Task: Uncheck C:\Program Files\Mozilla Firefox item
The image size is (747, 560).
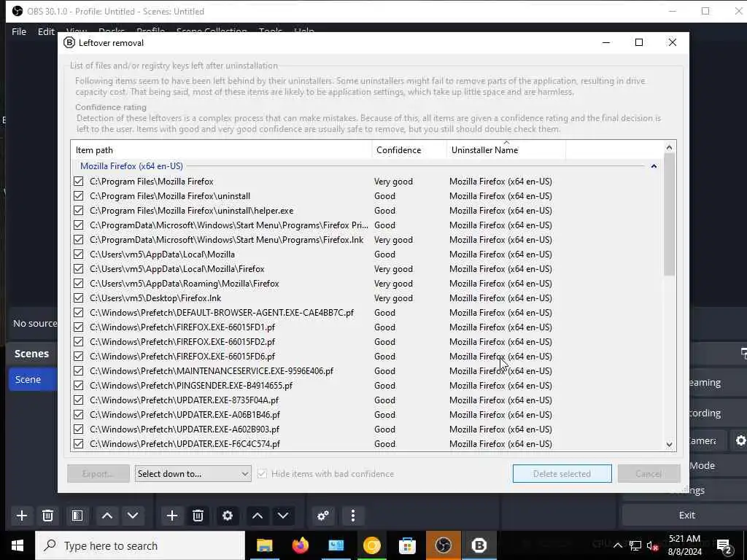Action: click(x=79, y=182)
